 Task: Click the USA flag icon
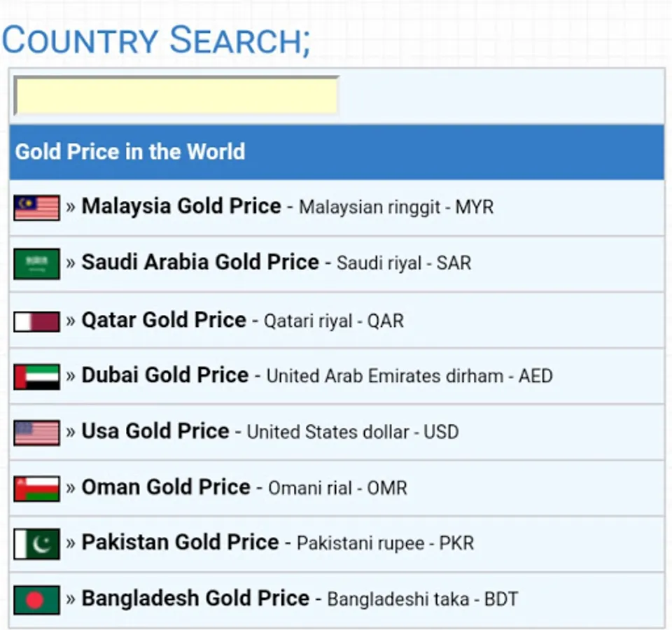coord(37,433)
